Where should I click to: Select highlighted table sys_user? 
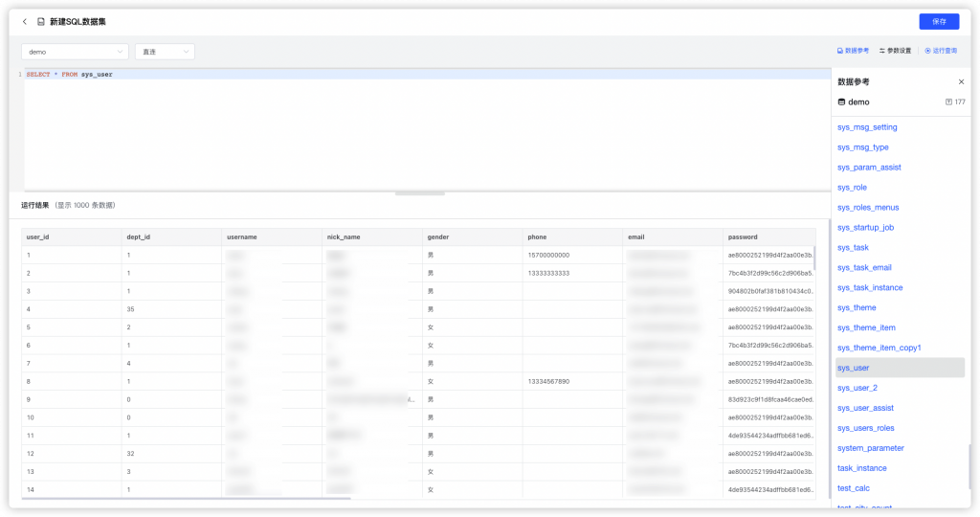(900, 368)
